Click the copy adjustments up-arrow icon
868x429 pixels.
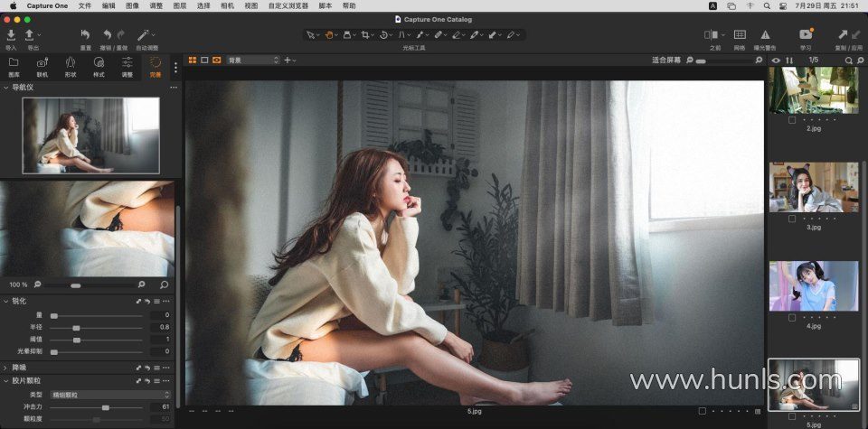coord(844,34)
